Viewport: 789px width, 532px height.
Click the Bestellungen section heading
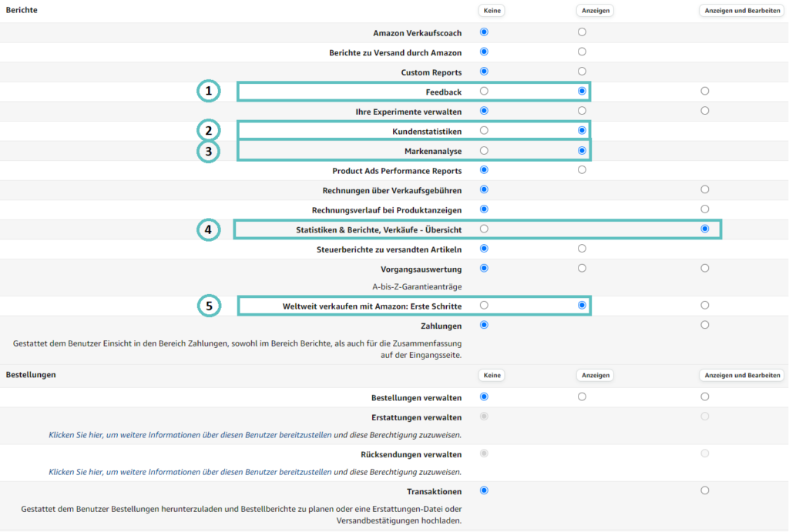(31, 375)
